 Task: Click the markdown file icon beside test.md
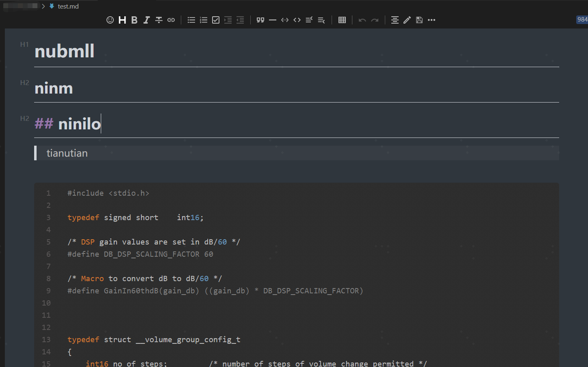(x=52, y=6)
